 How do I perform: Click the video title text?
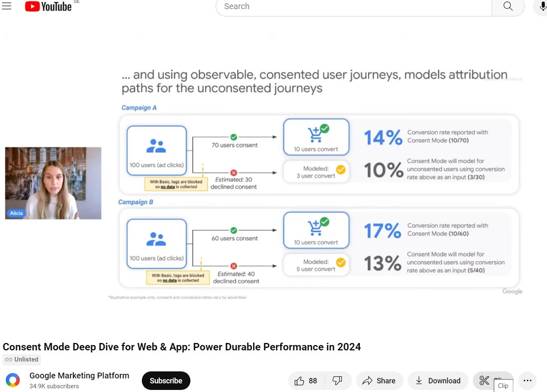[182, 347]
